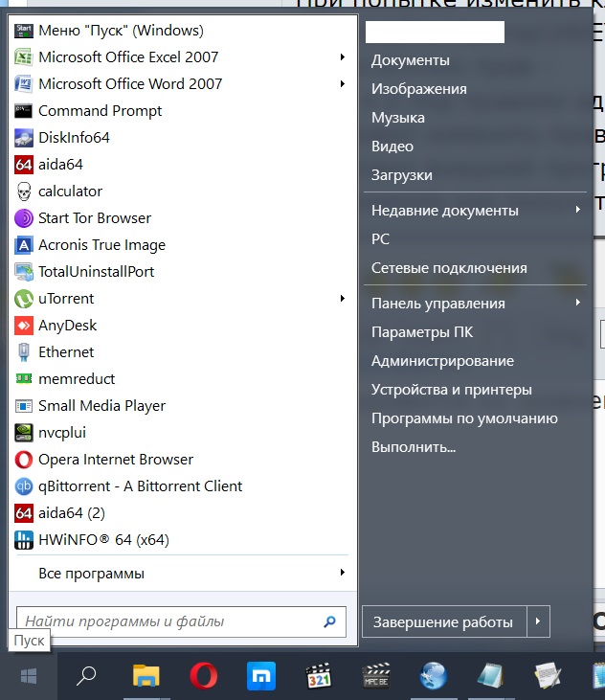Expand the Все программы arrow
605x700 pixels.
(x=342, y=573)
